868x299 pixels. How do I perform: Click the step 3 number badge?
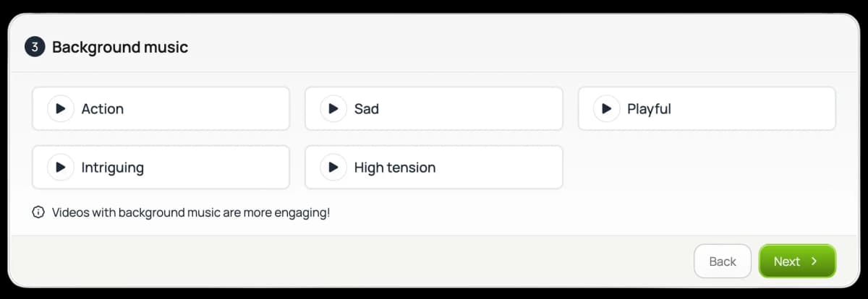point(35,48)
